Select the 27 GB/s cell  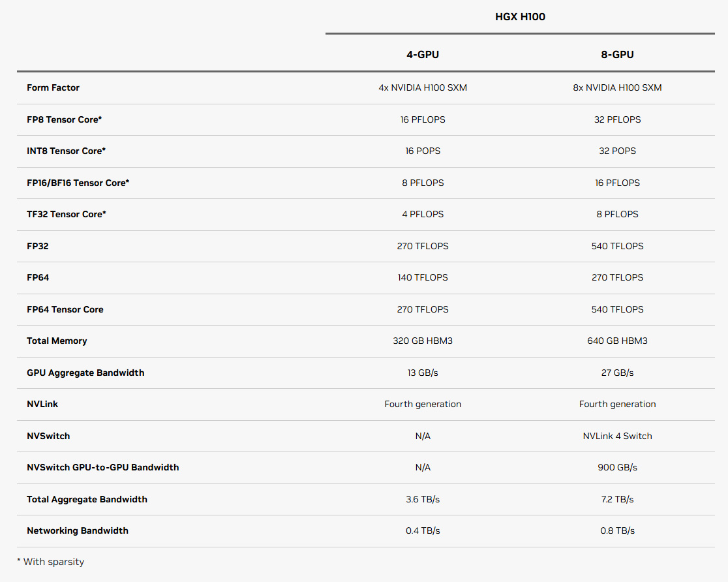pos(617,373)
